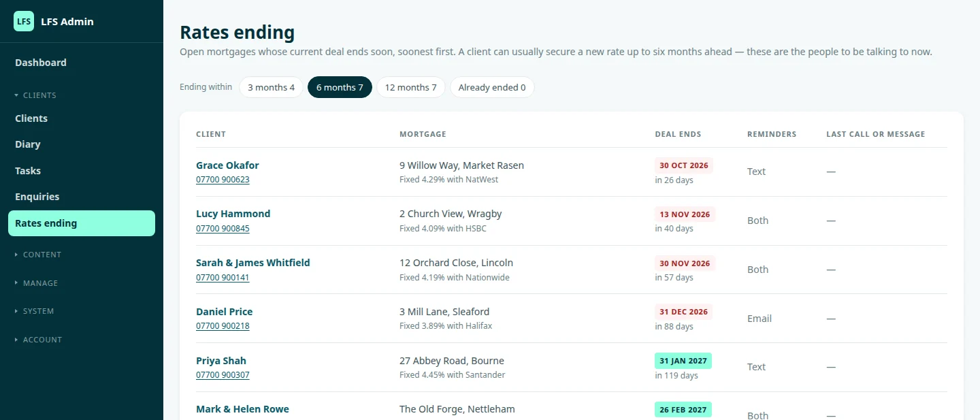
Task: Expand the ACCOUNT sidebar section
Action: click(x=38, y=340)
